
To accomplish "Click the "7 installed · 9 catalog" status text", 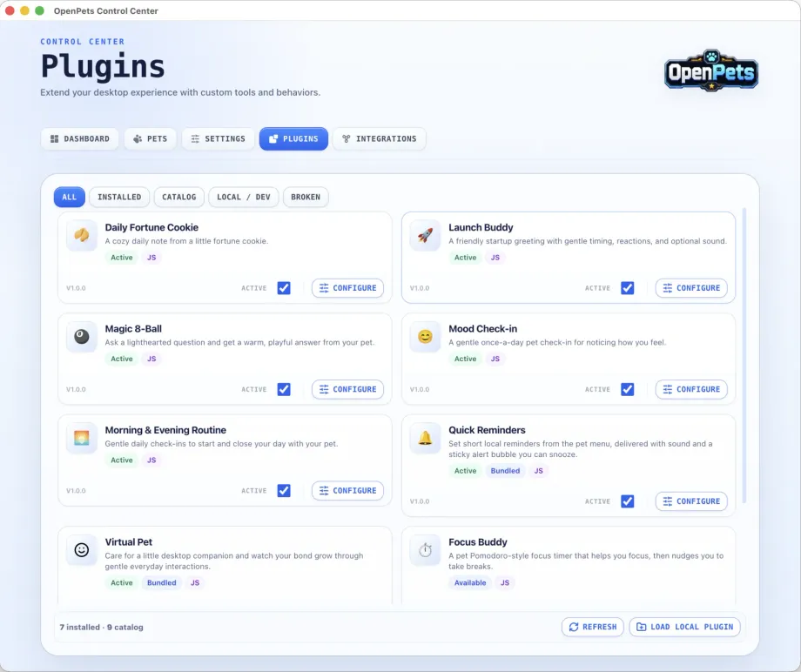I will tap(101, 627).
